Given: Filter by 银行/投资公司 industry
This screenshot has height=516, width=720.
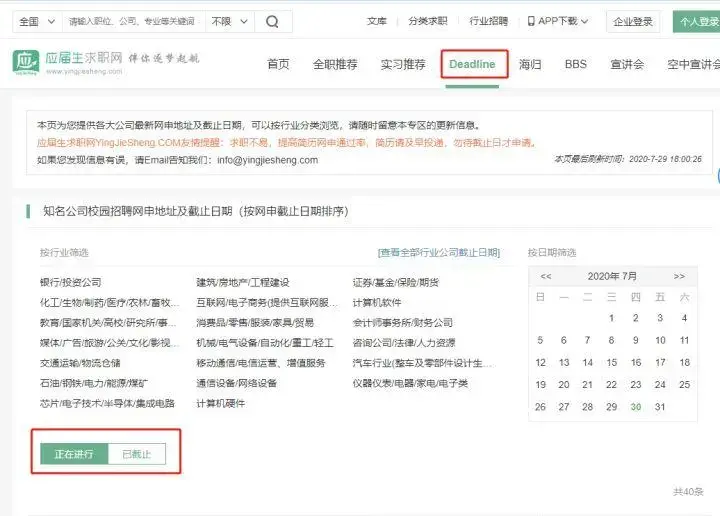Looking at the screenshot, I should pyautogui.click(x=71, y=282).
